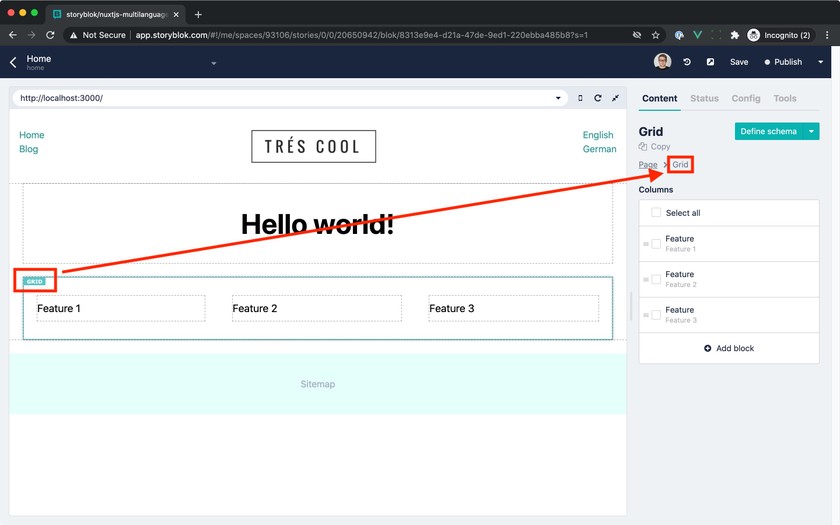Open the Feature 2 entry in Columns
The height and width of the screenshot is (525, 840).
pyautogui.click(x=729, y=280)
